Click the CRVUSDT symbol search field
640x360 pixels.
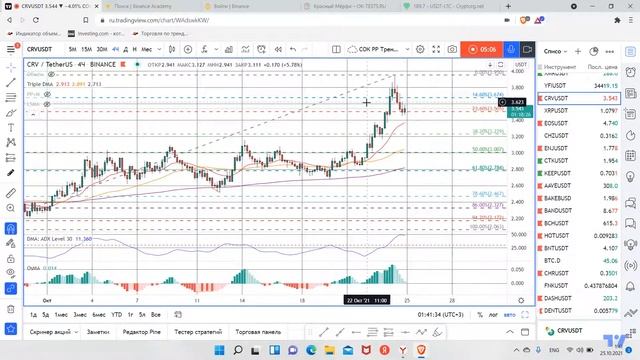pos(40,49)
